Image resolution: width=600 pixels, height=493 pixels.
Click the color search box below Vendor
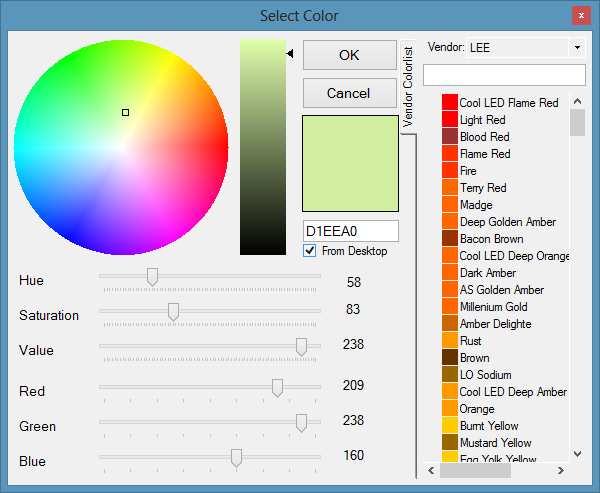[x=503, y=75]
